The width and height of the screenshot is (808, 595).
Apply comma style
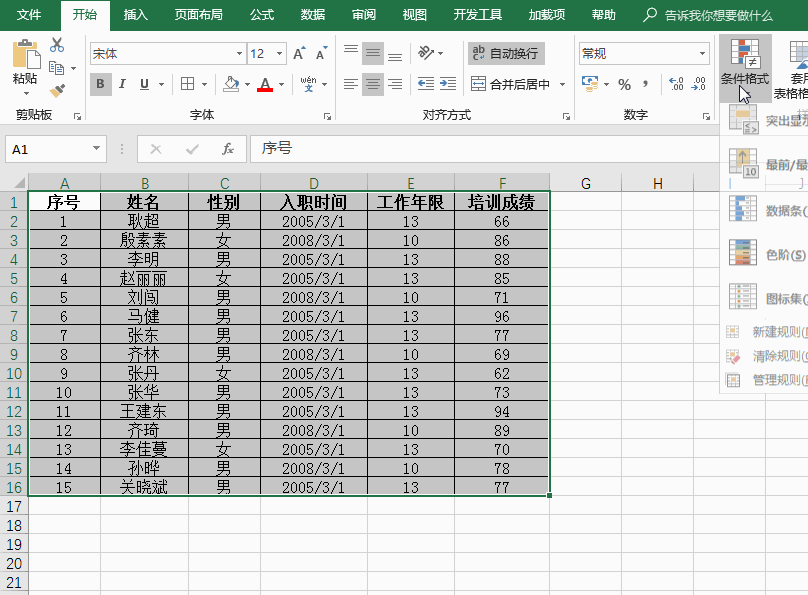pyautogui.click(x=645, y=84)
